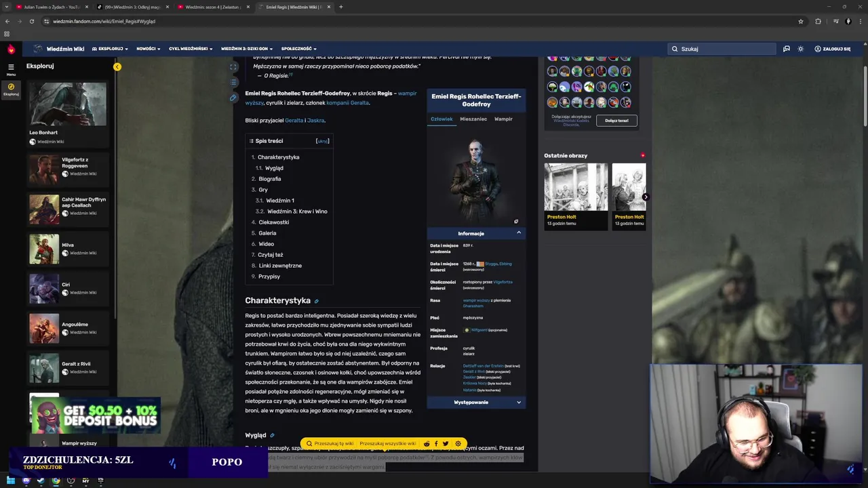Follow the kompanii Geralta link
868x488 pixels.
pos(348,103)
